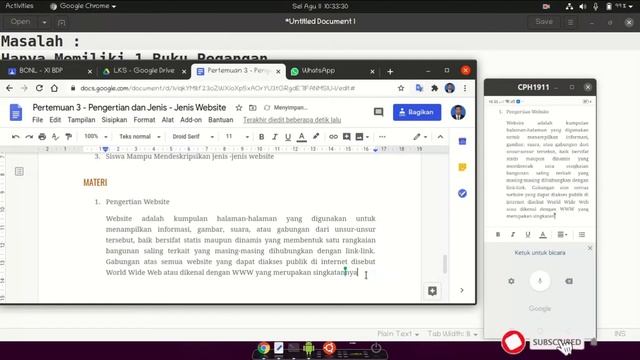The width and height of the screenshot is (640, 360).
Task: Toggle bold formatting in Docs toolbar
Action: (261, 137)
